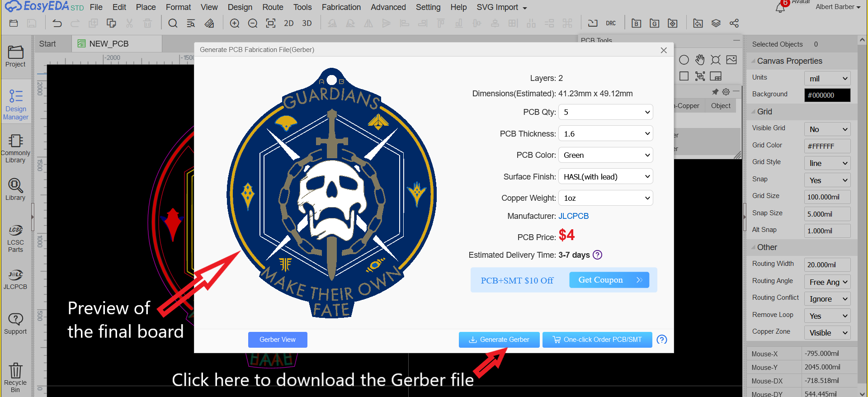Click the pick and place export icon

point(673,24)
